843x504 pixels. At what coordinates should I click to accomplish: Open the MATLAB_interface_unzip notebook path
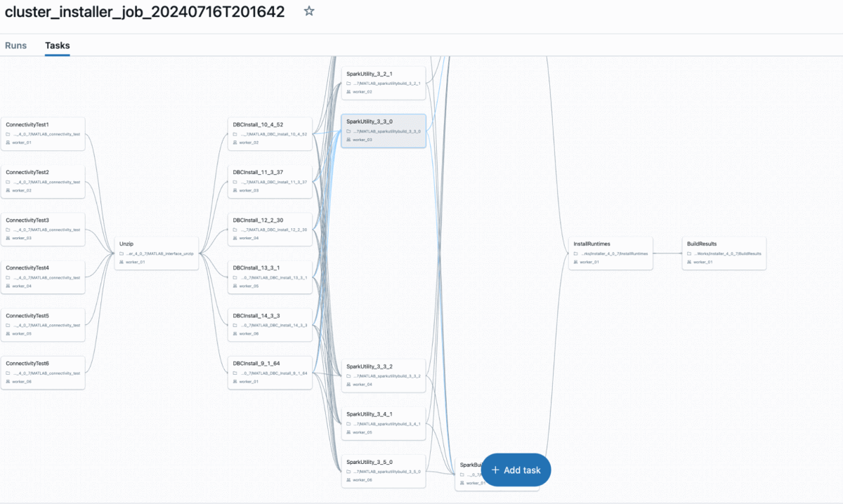click(x=160, y=253)
